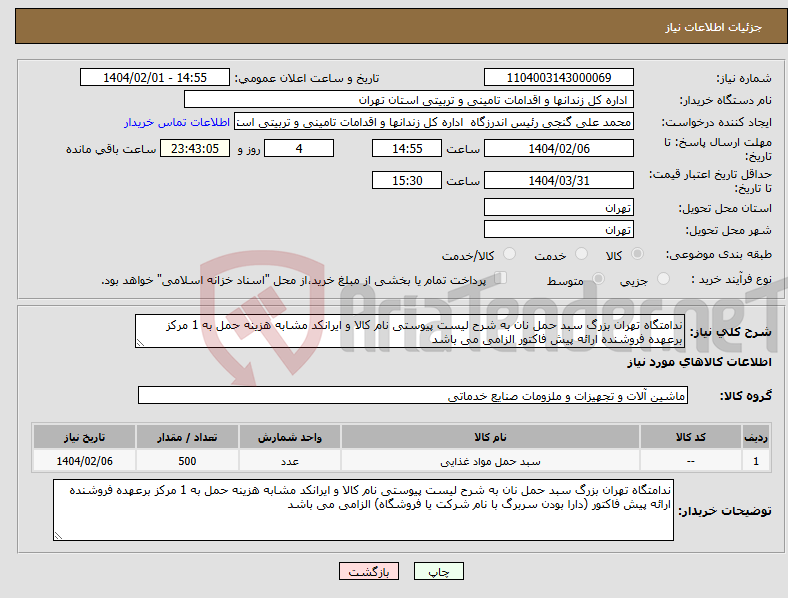The height and width of the screenshot is (598, 788).
Task: Click the توضیحات خریدار textarea
Action: pos(363,510)
